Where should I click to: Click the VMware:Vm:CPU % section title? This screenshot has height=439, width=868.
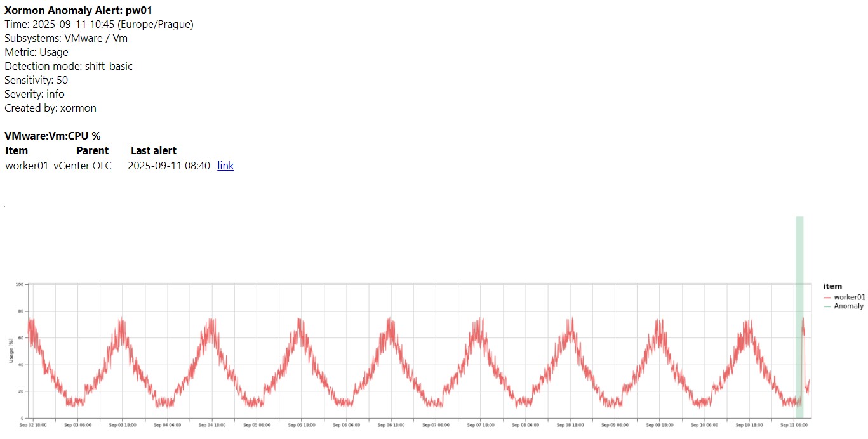[53, 136]
